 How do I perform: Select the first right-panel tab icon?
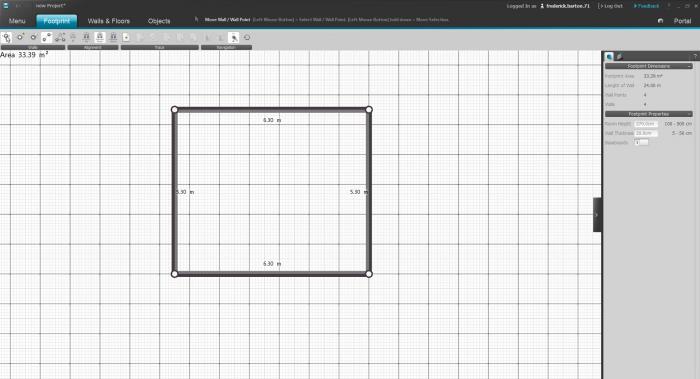coord(609,57)
